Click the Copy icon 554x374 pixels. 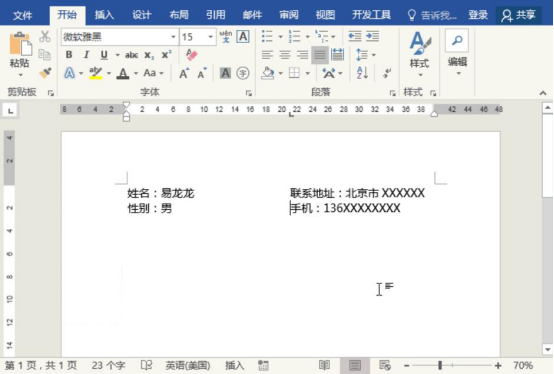tap(45, 55)
